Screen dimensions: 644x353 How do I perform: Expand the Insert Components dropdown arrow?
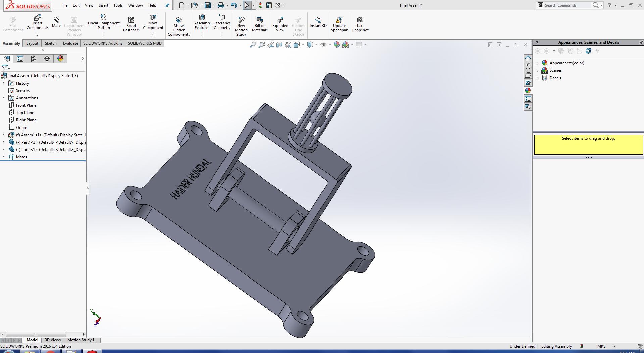coord(38,35)
